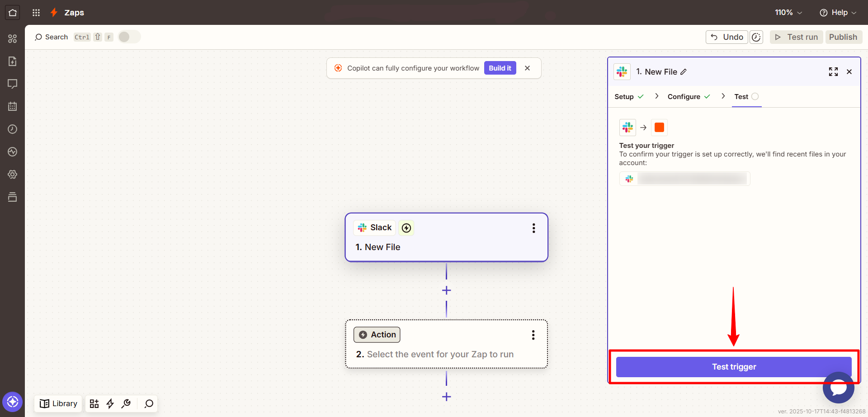
Task: Select the Slack account field in panel
Action: coord(684,179)
